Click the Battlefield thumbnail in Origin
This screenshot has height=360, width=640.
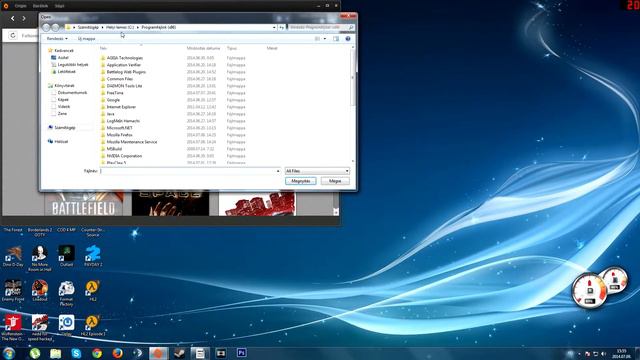84,204
